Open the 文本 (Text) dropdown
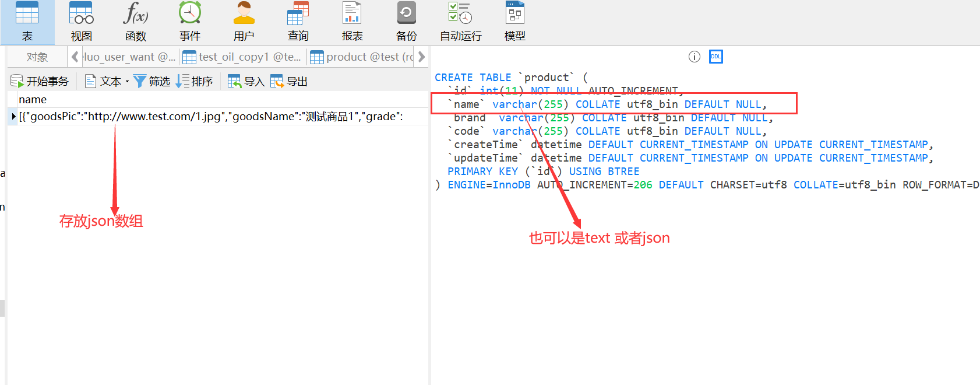This screenshot has width=980, height=385. coord(107,81)
